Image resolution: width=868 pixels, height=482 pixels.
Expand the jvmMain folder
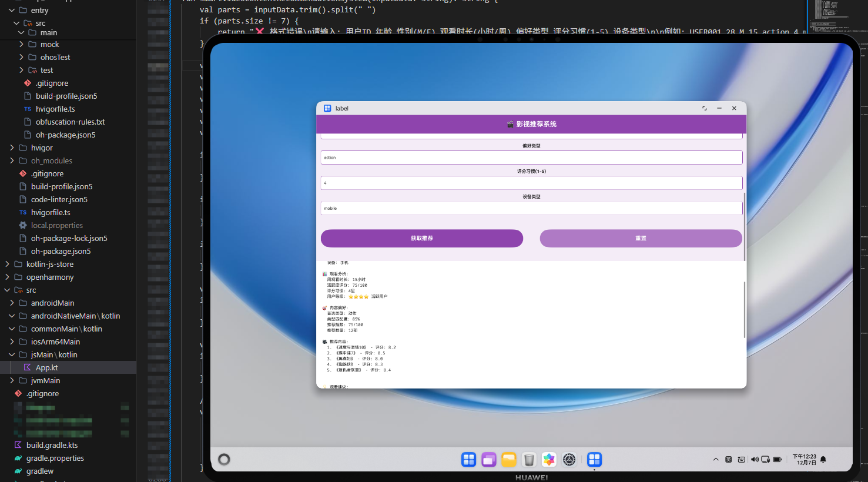(12, 380)
